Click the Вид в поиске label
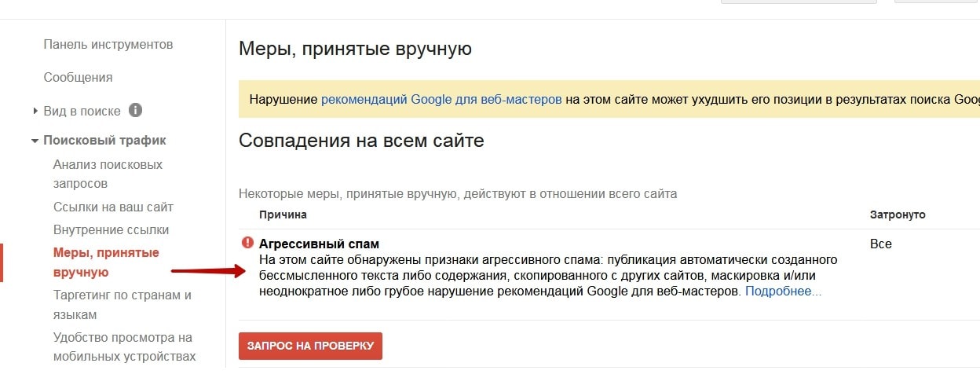Image resolution: width=980 pixels, height=374 pixels. pos(82,111)
